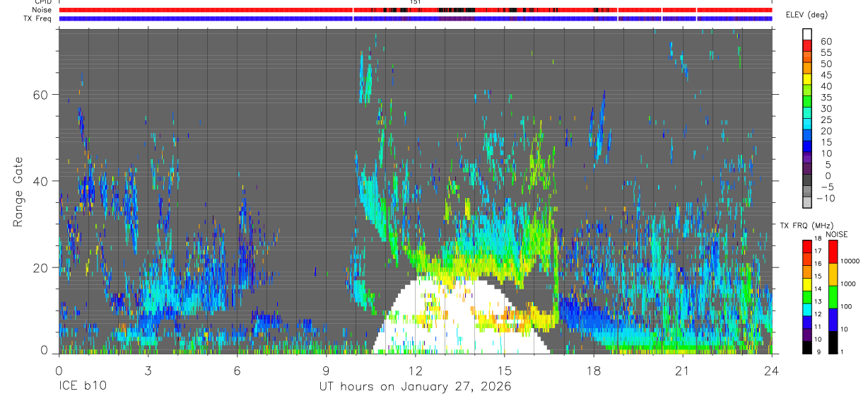The width and height of the screenshot is (868, 401).
Task: Click the red Noise strip above the plot
Action: pyautogui.click(x=416, y=10)
